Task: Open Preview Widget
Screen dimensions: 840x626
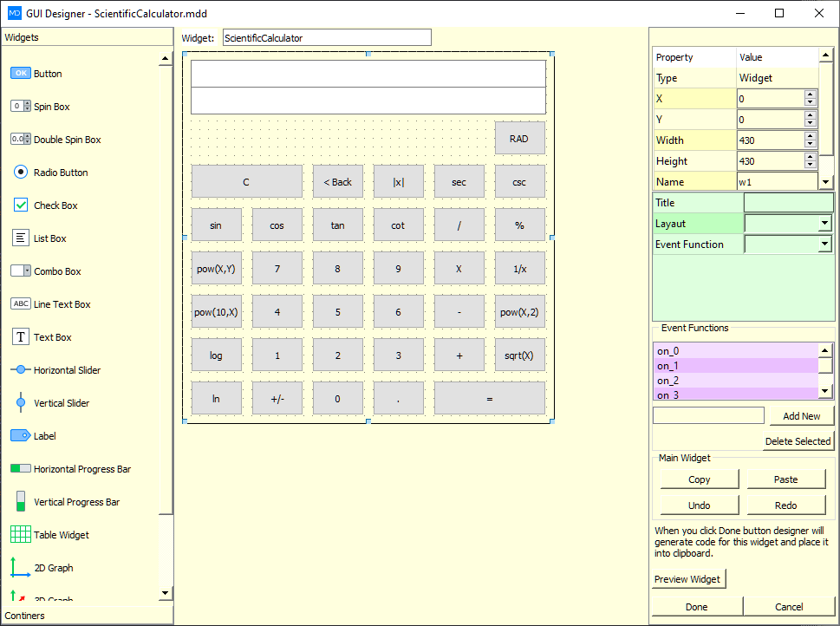Action: point(687,579)
